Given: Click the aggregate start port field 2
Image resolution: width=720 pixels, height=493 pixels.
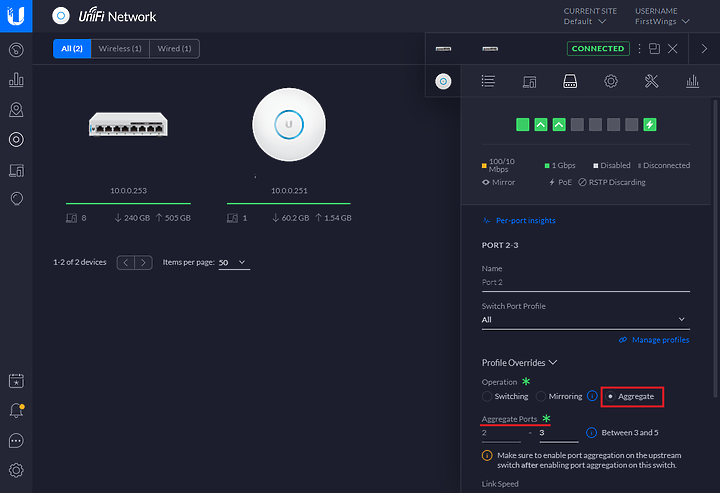Looking at the screenshot, I should 501,433.
